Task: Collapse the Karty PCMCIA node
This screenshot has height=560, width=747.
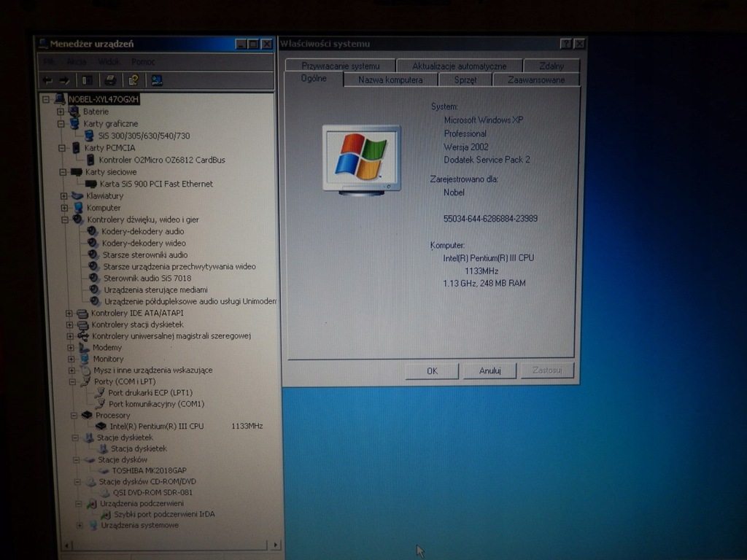Action: click(x=62, y=148)
